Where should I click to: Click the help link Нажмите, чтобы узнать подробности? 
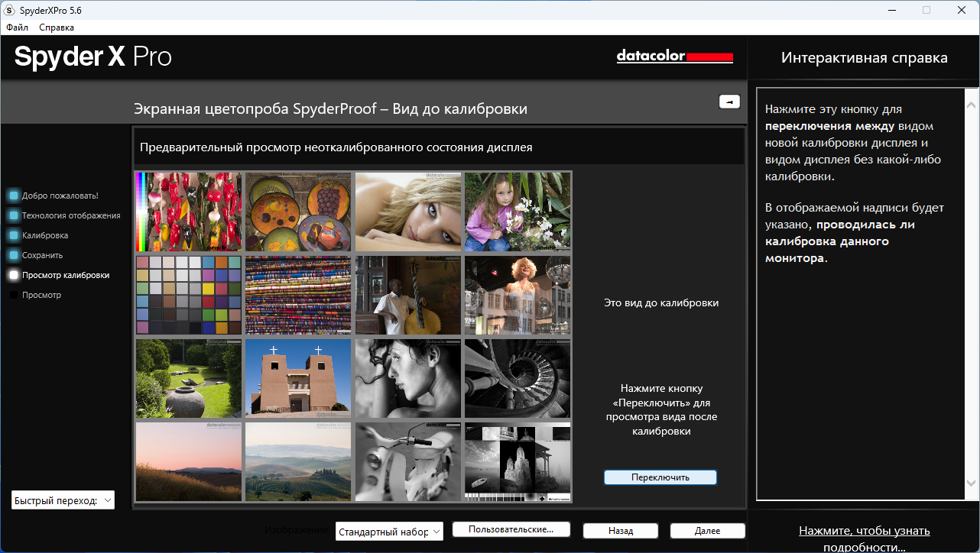865,538
